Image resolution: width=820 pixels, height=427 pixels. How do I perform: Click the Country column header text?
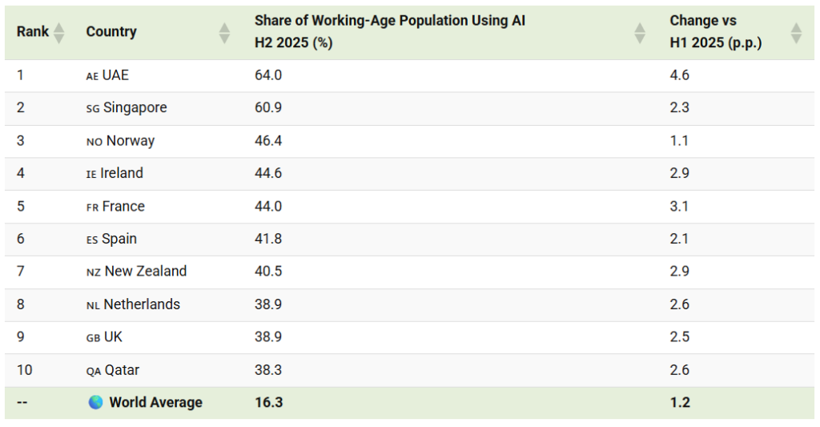click(111, 32)
